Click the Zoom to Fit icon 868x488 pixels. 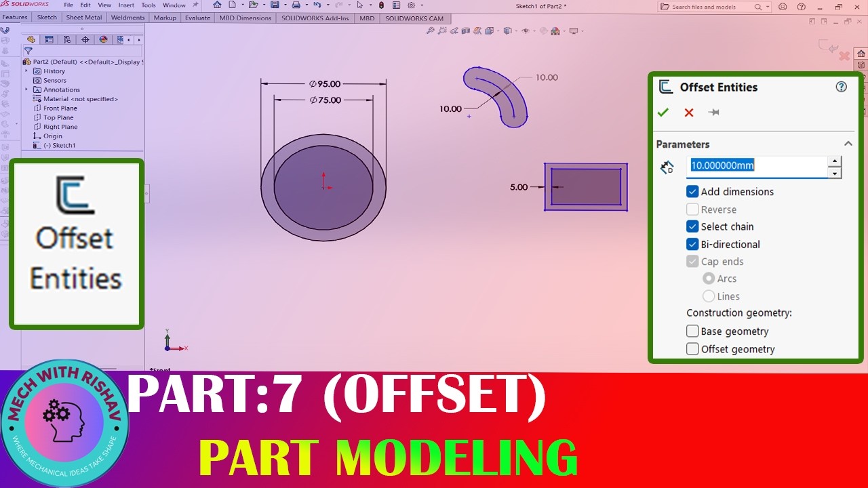click(431, 30)
